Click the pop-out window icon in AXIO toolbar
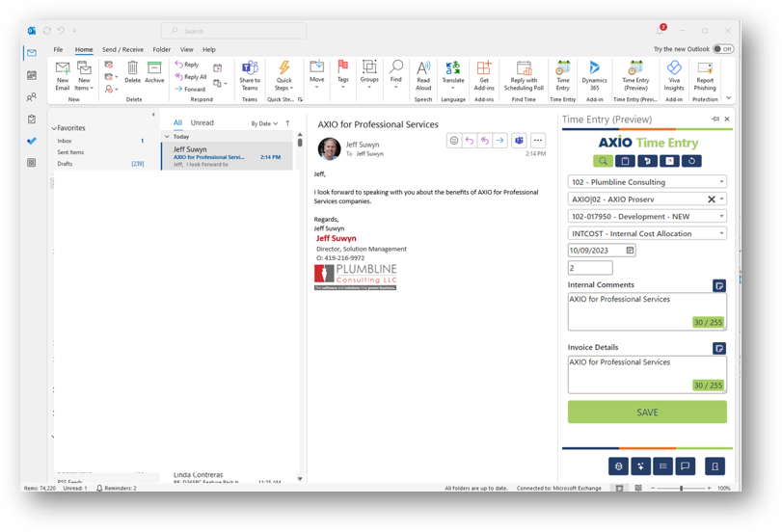Image resolution: width=782 pixels, height=532 pixels. click(669, 161)
